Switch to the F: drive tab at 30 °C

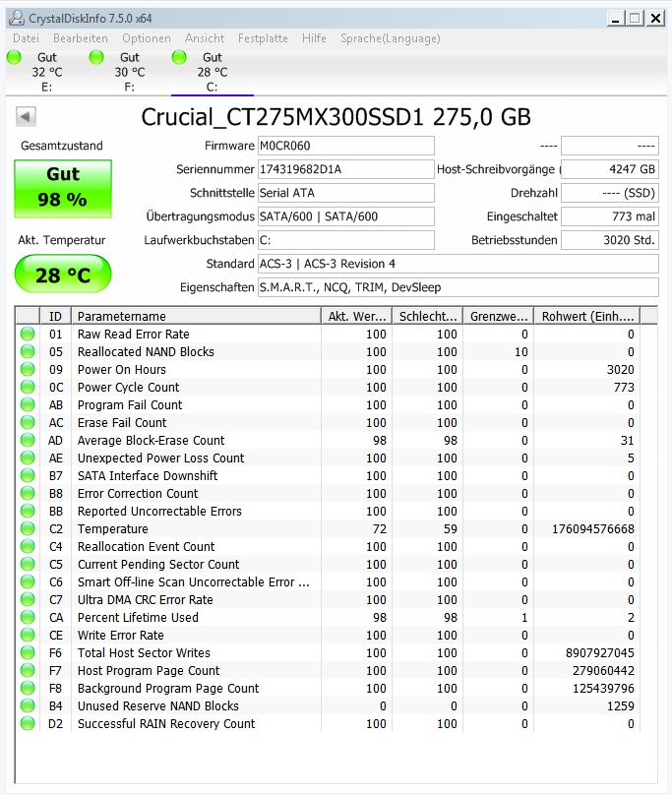[x=130, y=72]
